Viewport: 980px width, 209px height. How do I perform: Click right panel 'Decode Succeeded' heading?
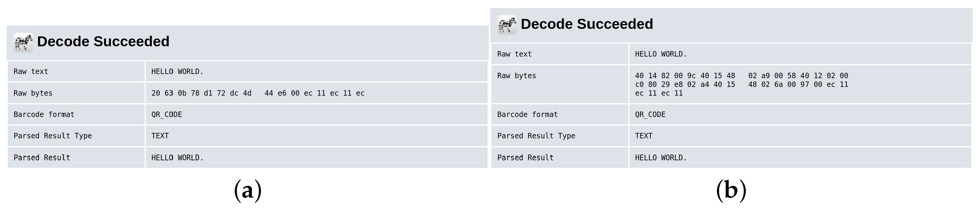point(586,24)
